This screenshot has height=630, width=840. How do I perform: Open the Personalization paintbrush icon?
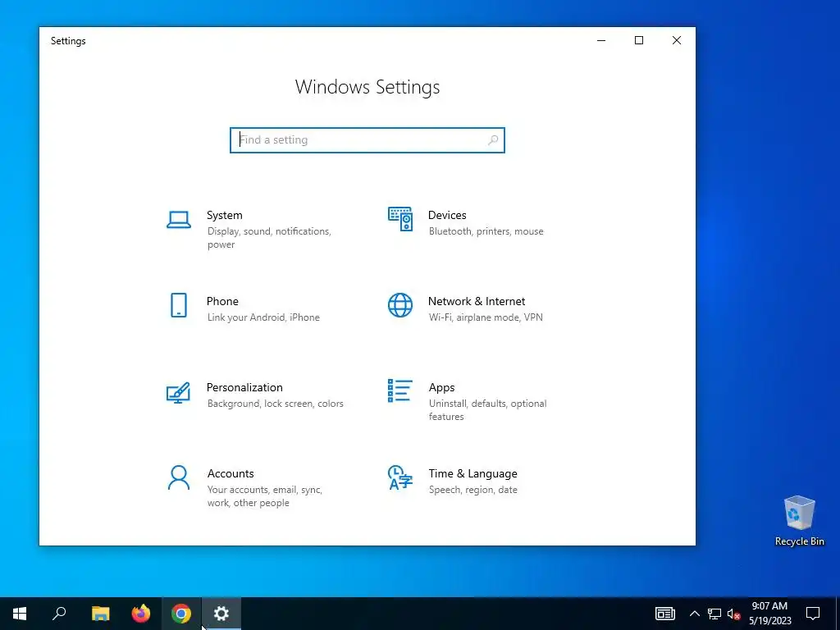178,392
